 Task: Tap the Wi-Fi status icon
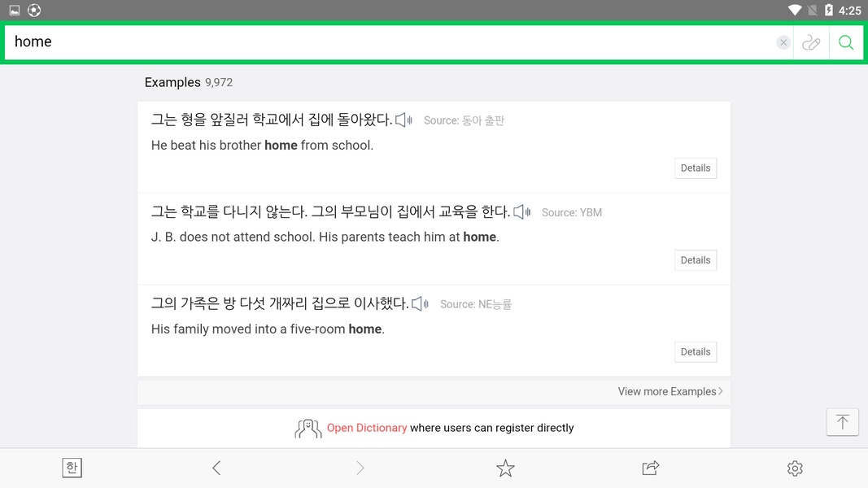pyautogui.click(x=794, y=10)
